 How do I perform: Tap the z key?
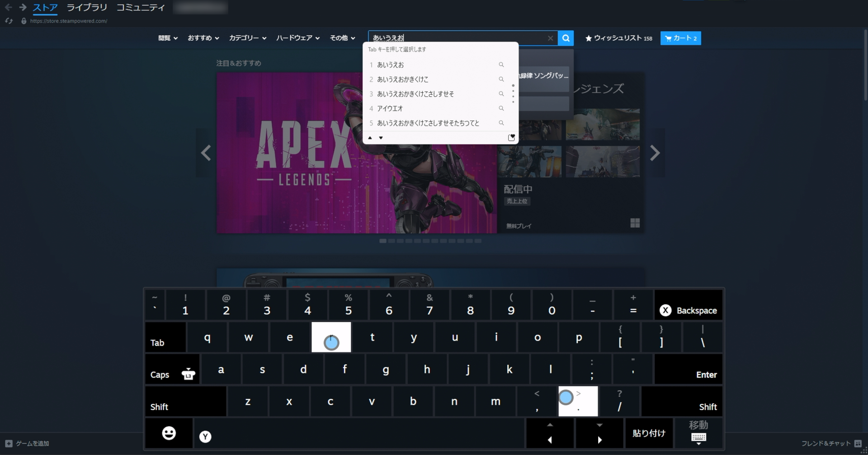pos(248,401)
